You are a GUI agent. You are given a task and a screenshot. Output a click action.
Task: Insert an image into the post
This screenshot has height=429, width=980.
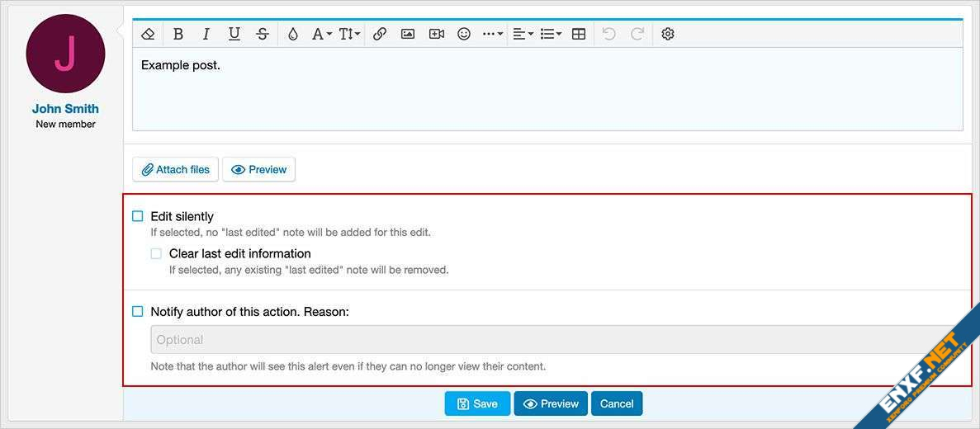click(x=408, y=34)
